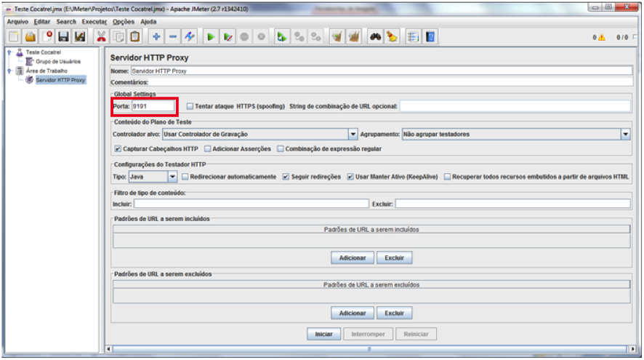Cut the selection using the scissors icon

[101, 37]
